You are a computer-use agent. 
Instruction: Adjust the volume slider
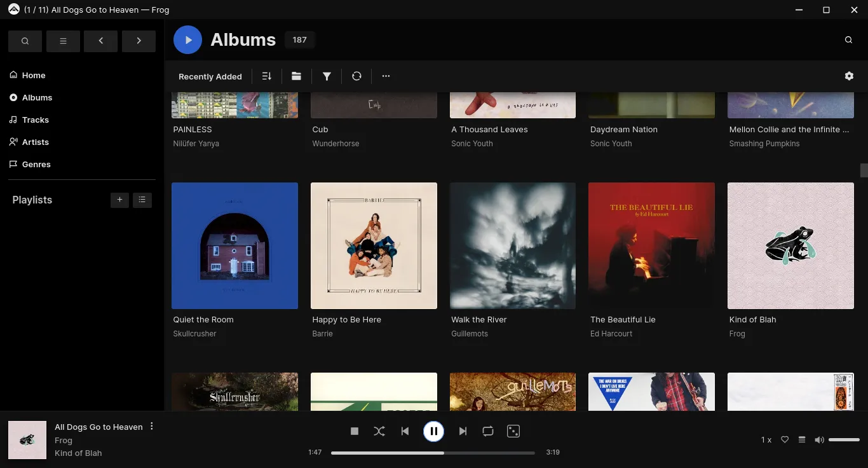pos(844,440)
